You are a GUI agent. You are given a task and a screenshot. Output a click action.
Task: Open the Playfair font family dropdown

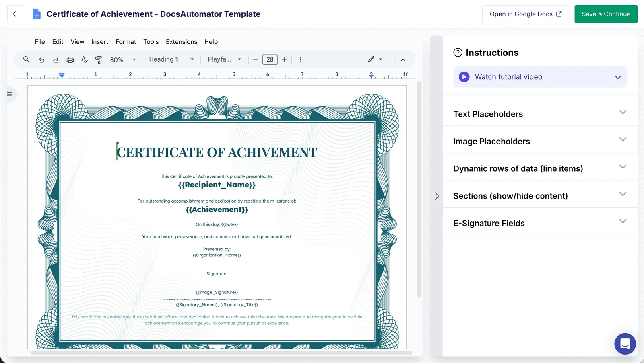225,59
